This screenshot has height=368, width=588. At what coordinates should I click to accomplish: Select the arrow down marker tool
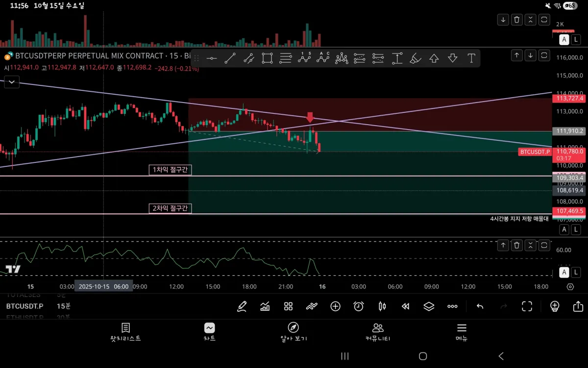[453, 58]
